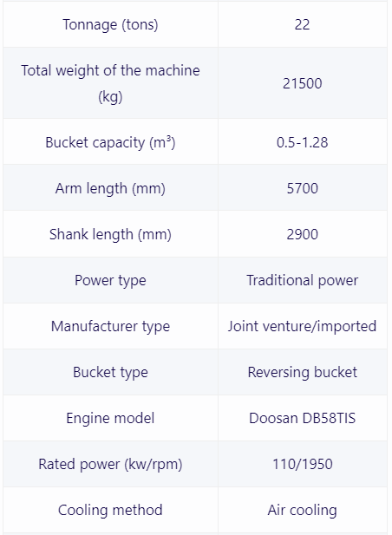
Task: Click the Doosan DB58TIS engine value
Action: (x=303, y=418)
